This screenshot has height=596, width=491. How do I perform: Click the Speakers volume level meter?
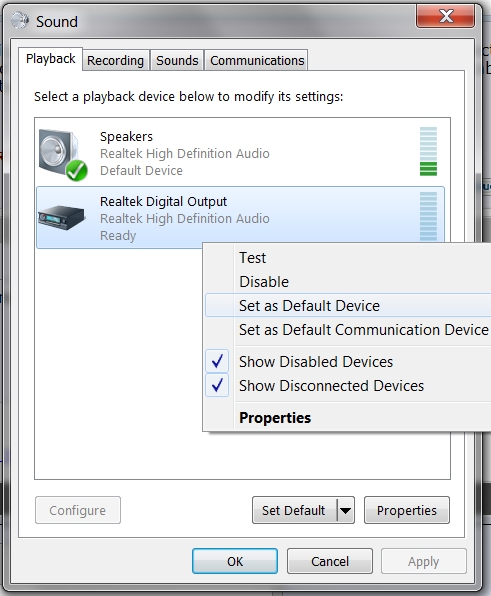[x=428, y=151]
